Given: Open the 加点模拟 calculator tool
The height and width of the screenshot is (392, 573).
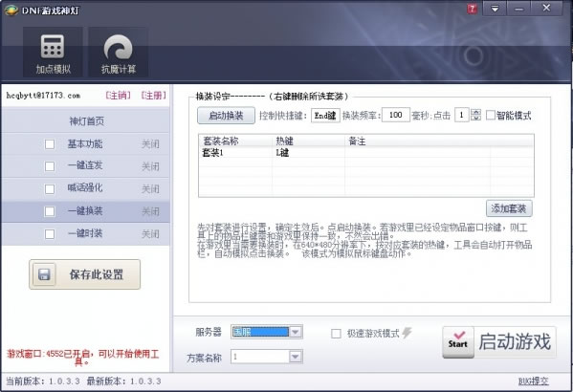Looking at the screenshot, I should [x=53, y=53].
